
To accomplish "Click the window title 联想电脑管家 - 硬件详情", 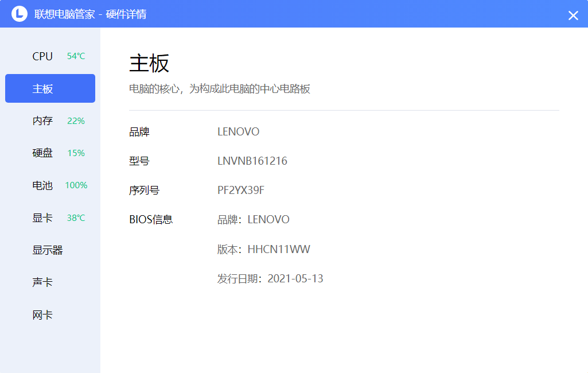I will pyautogui.click(x=91, y=14).
